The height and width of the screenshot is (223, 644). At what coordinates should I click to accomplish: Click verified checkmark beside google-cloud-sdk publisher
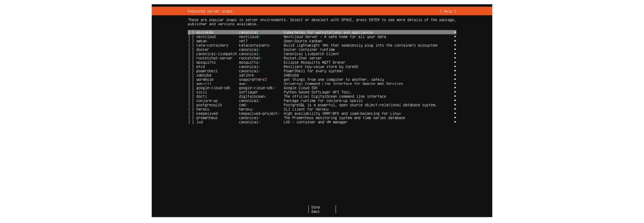point(274,88)
